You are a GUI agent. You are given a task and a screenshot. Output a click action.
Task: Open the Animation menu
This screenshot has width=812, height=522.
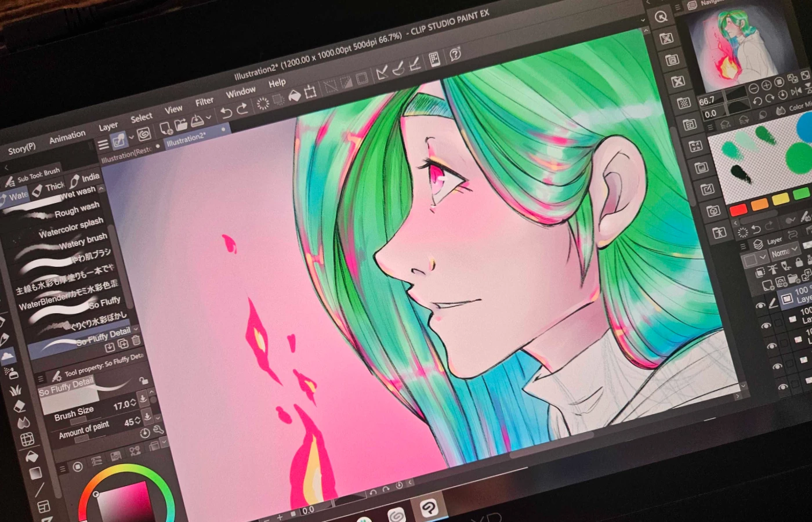(67, 137)
